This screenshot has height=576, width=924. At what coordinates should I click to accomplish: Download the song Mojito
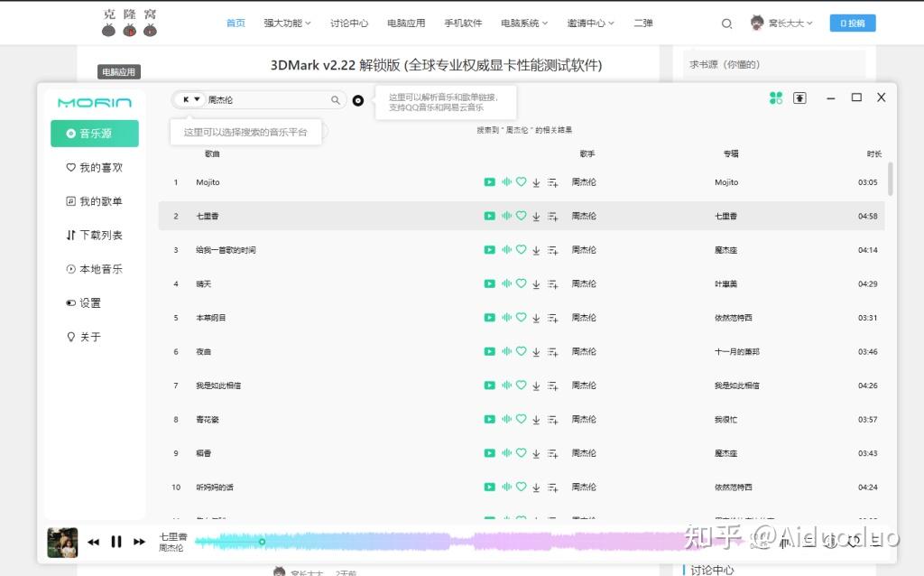pyautogui.click(x=536, y=182)
